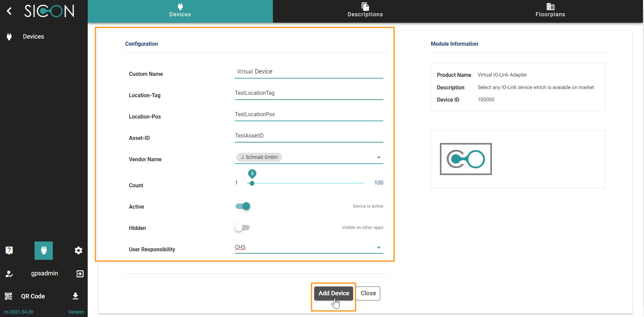Click the IO-Link module logo image
This screenshot has width=644, height=317.
466,159
